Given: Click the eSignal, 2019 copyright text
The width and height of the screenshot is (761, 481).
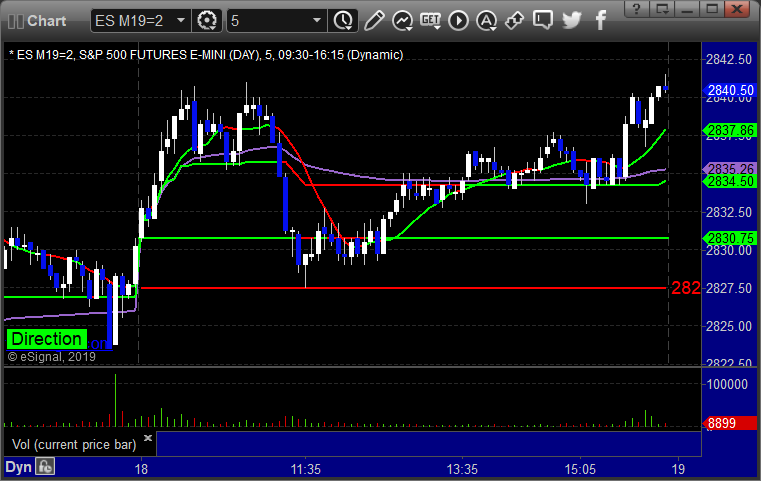Looking at the screenshot, I should [x=51, y=357].
